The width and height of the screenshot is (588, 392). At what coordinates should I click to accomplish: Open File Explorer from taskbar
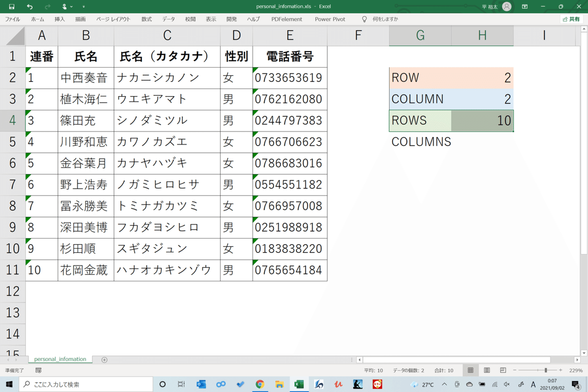tap(279, 384)
